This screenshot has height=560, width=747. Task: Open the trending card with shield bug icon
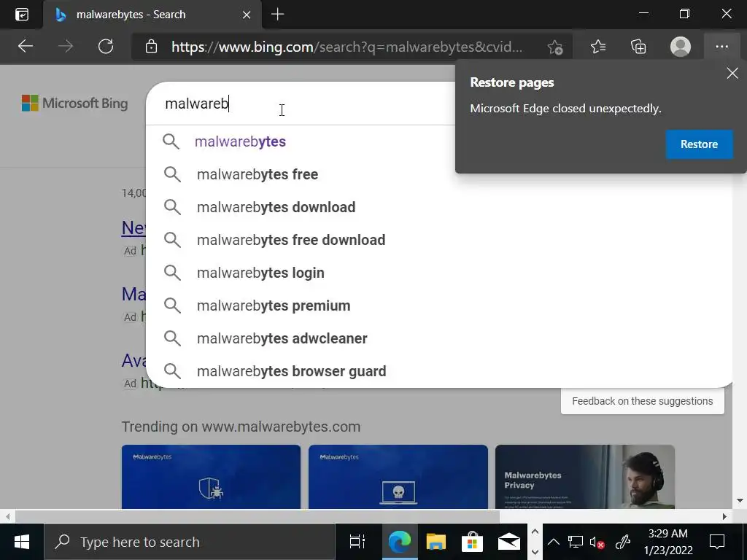(211, 477)
